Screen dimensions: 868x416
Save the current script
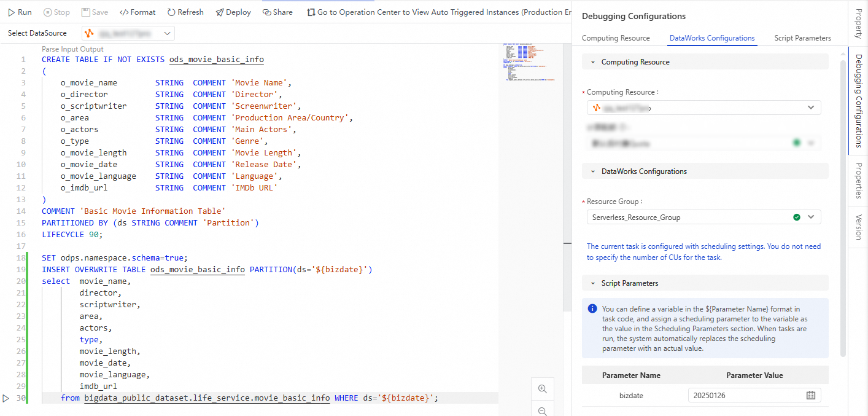tap(95, 12)
